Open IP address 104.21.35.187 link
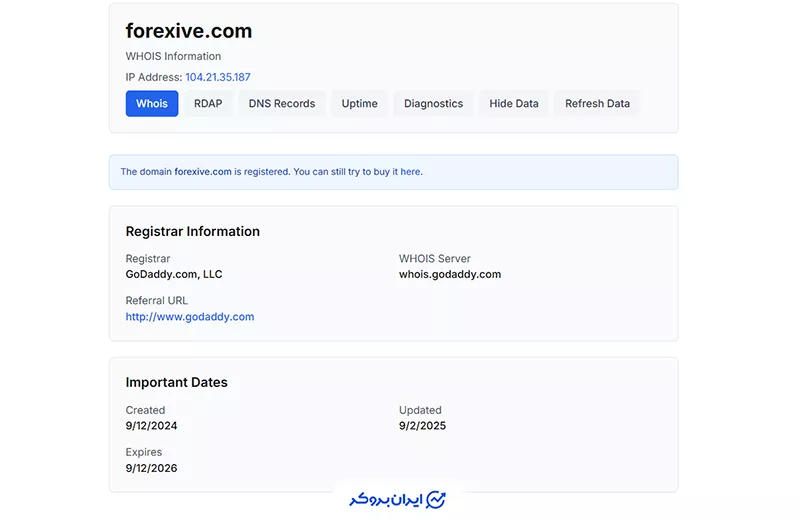Screen dimensions: 800x521 [x=218, y=77]
